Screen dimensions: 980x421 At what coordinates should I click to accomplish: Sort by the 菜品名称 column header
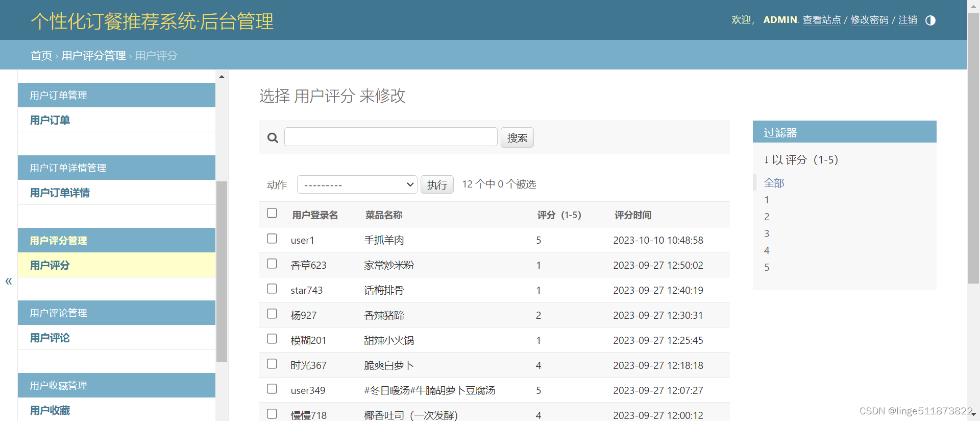384,215
